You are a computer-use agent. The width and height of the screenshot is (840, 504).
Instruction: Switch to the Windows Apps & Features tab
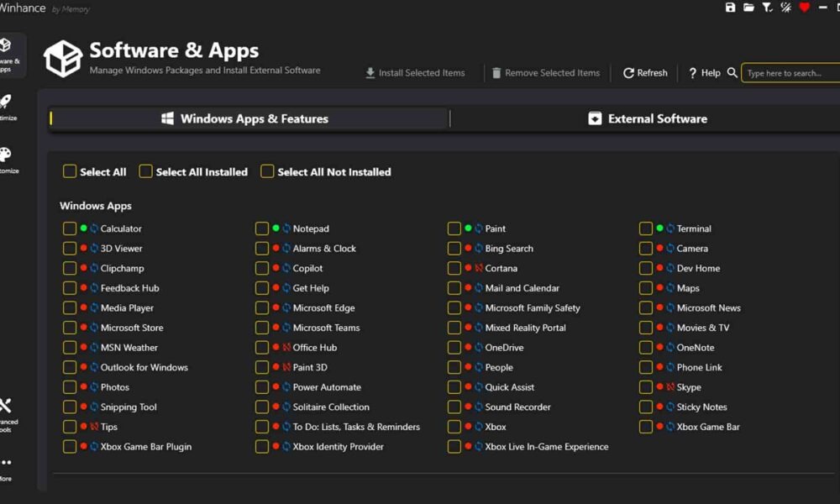248,118
